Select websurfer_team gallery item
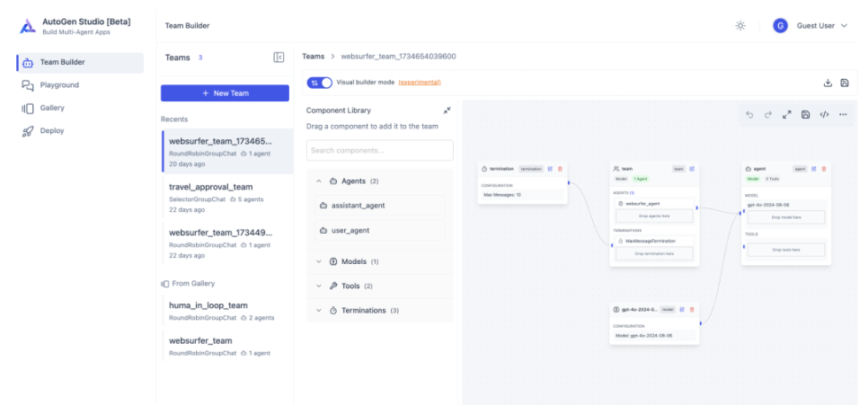The height and width of the screenshot is (405, 868). (227, 347)
